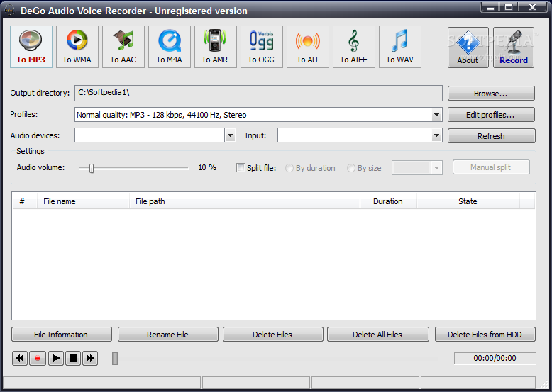Expand the Audio devices dropdown
This screenshot has width=552, height=392.
[x=230, y=135]
